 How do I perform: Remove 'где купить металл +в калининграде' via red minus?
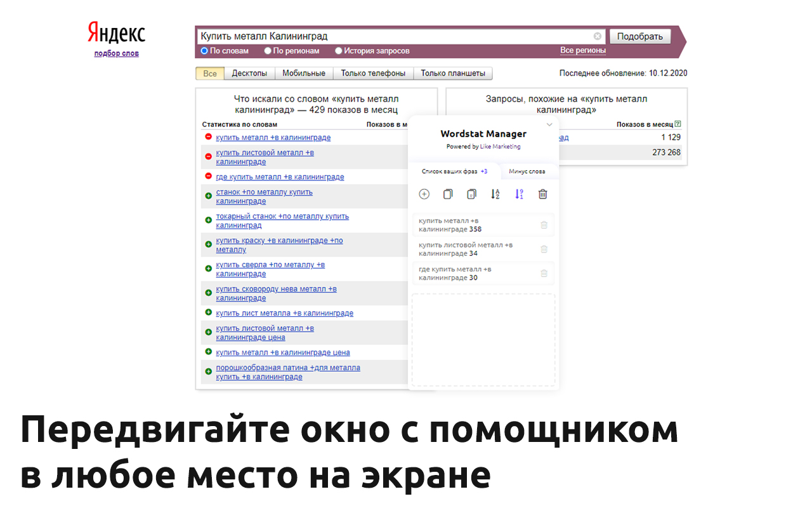[x=208, y=177]
